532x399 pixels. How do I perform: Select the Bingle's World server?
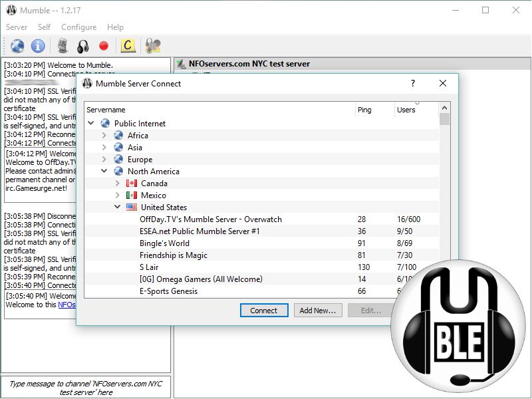164,243
